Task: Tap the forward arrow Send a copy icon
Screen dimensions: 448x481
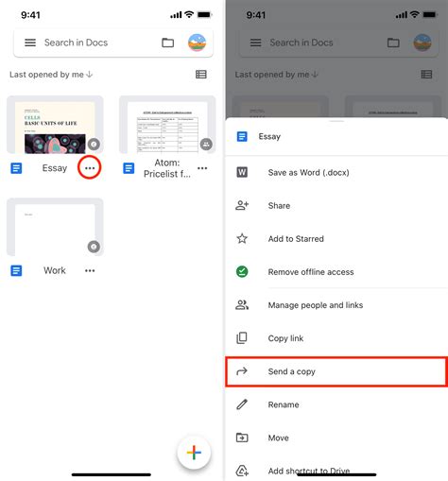Action: point(242,371)
